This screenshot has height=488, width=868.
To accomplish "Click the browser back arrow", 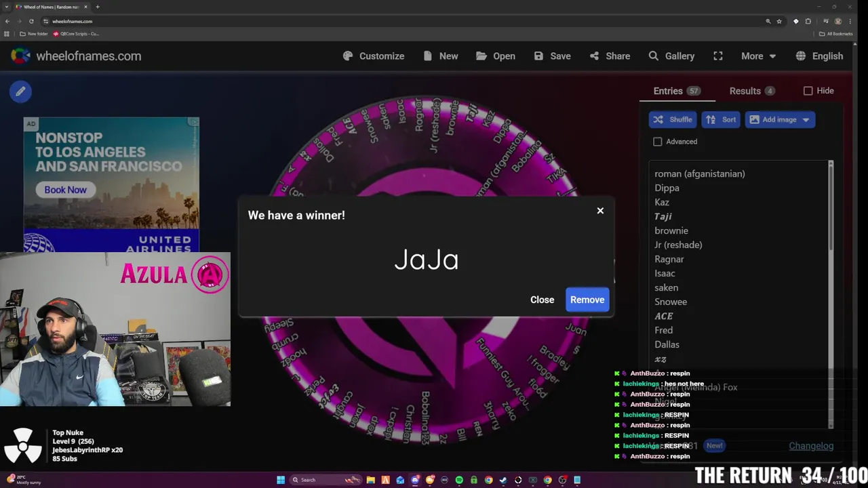I will tap(7, 21).
